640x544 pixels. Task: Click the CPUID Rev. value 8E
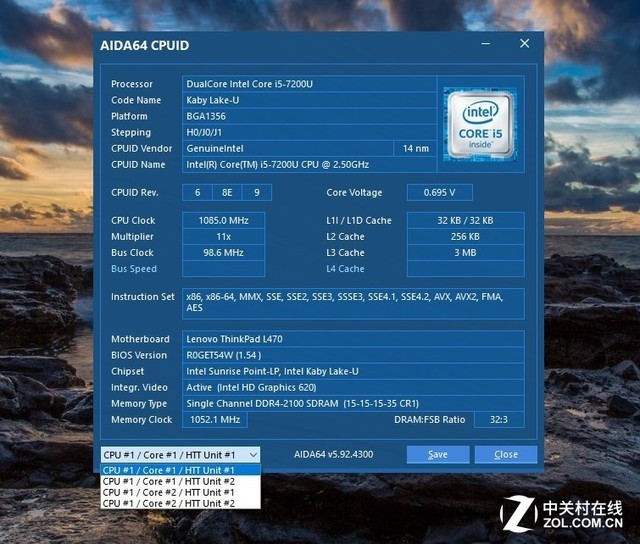point(227,193)
